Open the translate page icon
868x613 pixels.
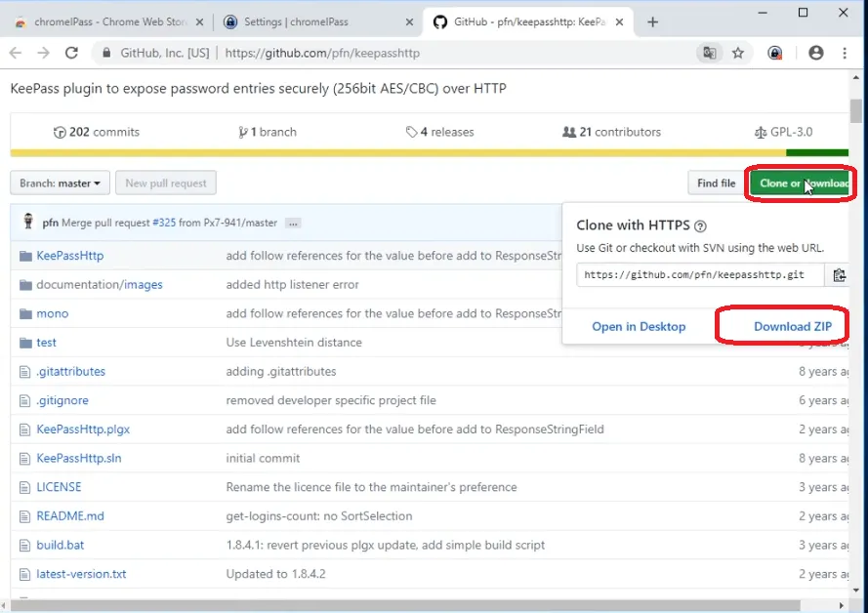(x=710, y=53)
